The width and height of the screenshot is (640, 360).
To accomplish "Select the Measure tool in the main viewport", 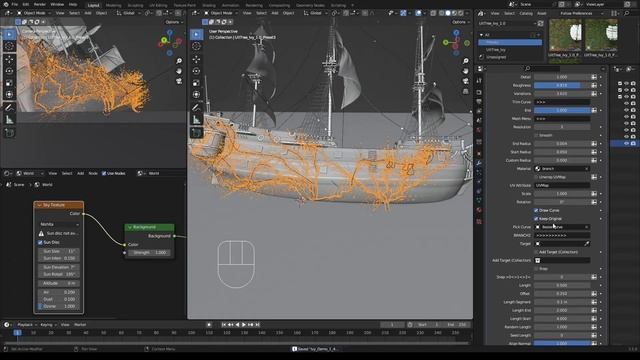I will [x=196, y=120].
